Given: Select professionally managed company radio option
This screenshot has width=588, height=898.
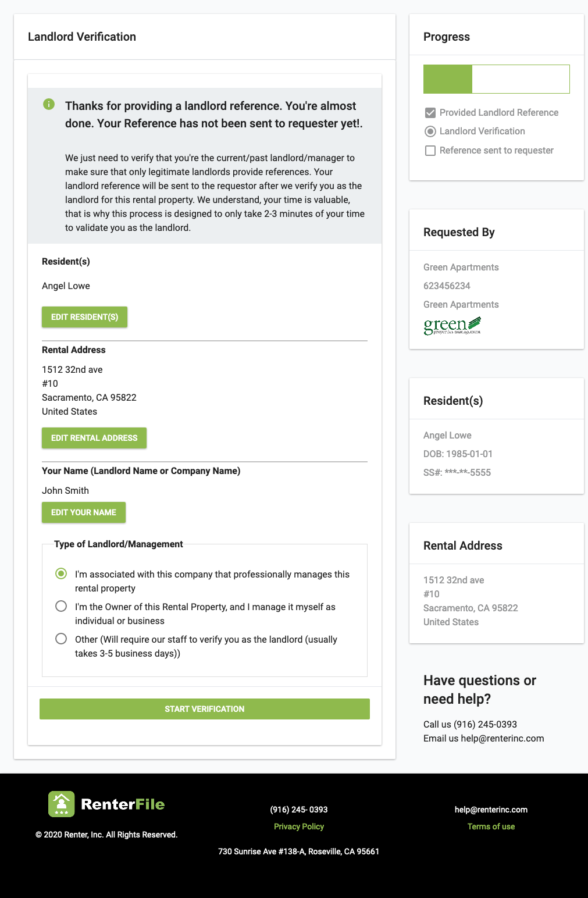Looking at the screenshot, I should point(61,574).
